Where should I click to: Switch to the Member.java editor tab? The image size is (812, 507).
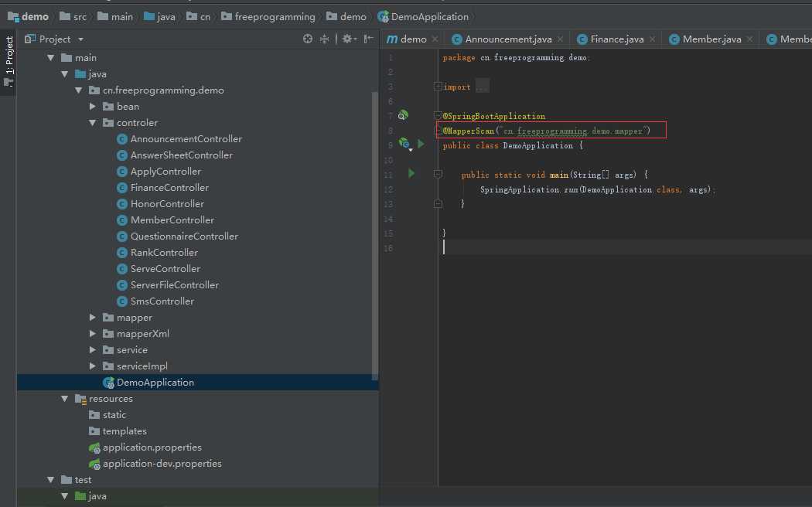point(711,39)
